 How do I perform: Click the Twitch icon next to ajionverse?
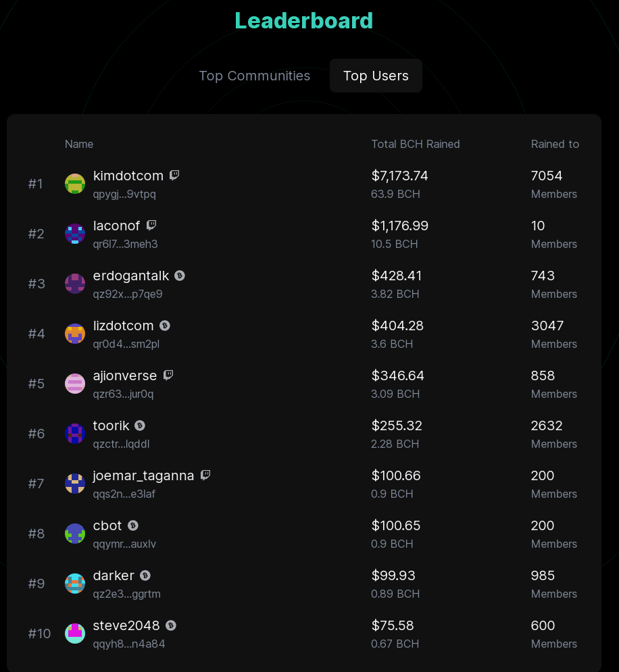pos(168,376)
